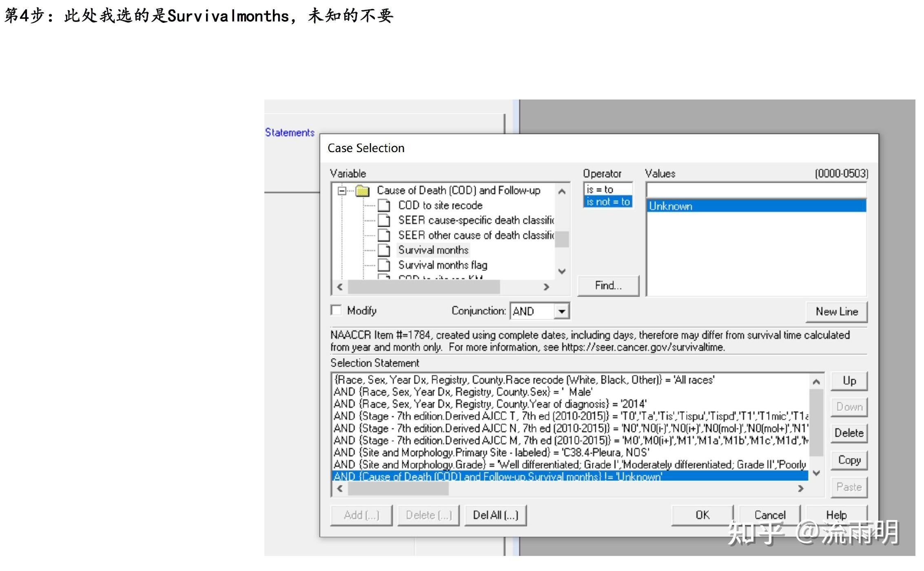Click the SEER cause-specific death classification icon
This screenshot has width=924, height=571.
[383, 220]
